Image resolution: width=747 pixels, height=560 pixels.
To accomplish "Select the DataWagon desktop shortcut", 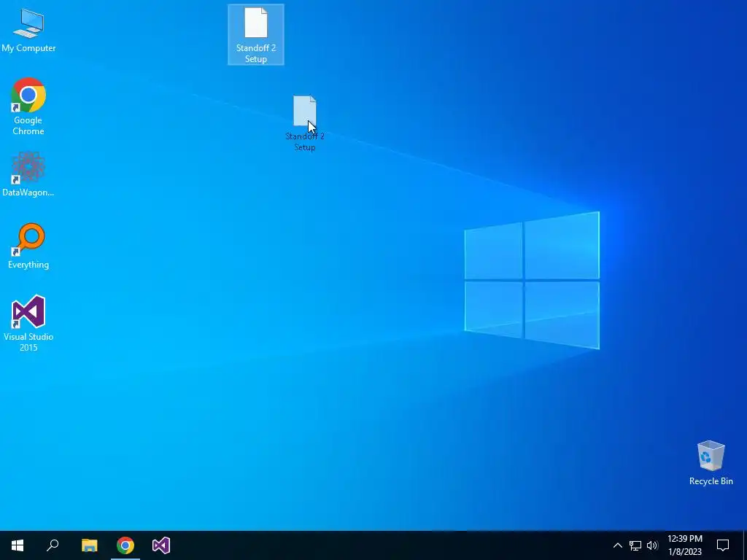I will pyautogui.click(x=28, y=174).
